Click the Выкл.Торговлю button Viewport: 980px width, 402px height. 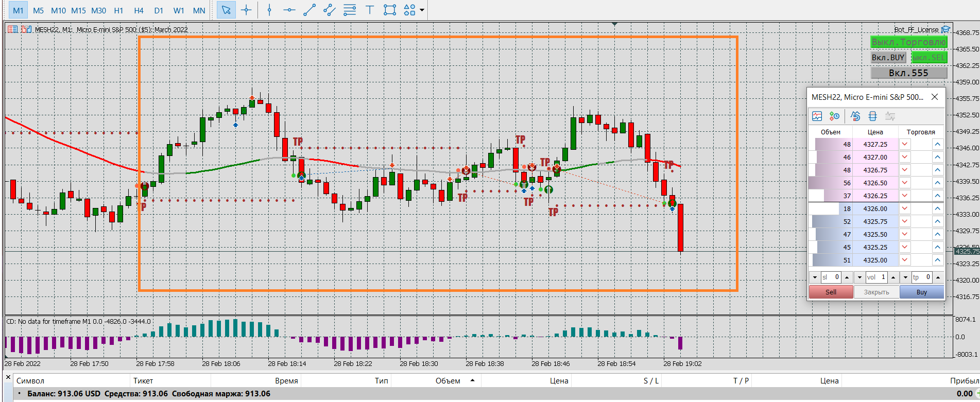coord(909,42)
